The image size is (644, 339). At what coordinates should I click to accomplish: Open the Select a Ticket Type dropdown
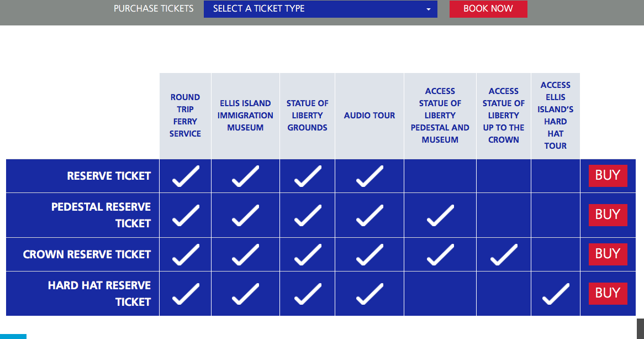click(x=320, y=9)
